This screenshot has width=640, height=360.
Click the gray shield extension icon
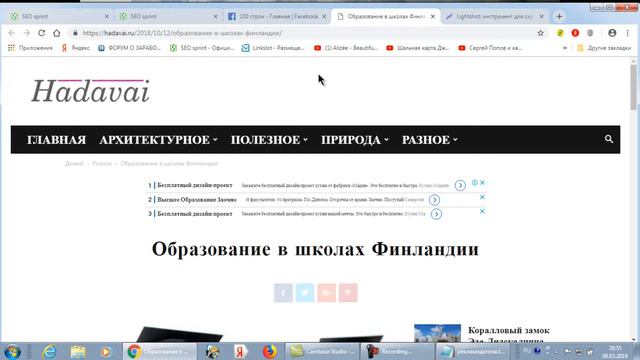[x=590, y=33]
